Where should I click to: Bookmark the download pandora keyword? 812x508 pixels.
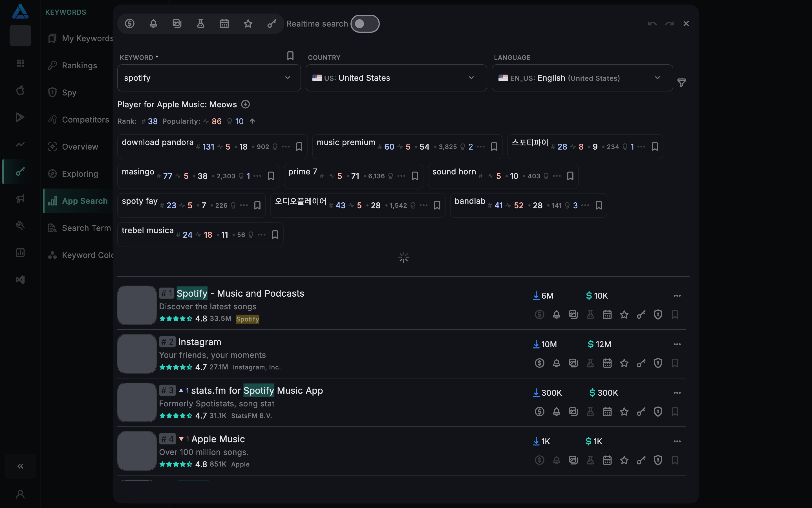299,147
